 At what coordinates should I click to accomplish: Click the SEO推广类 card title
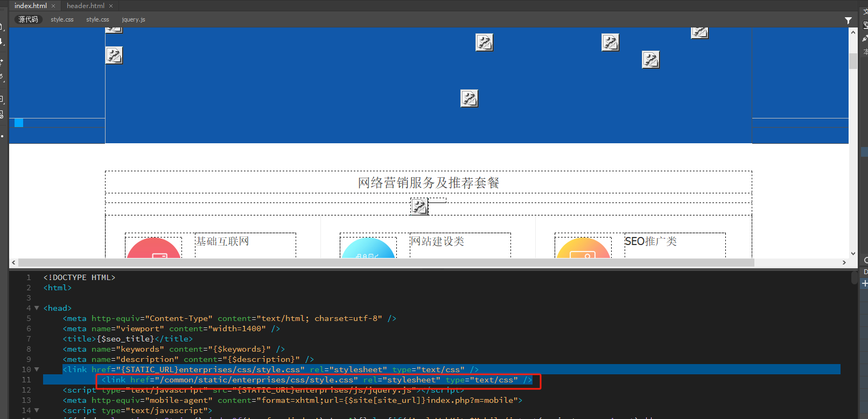pos(650,241)
